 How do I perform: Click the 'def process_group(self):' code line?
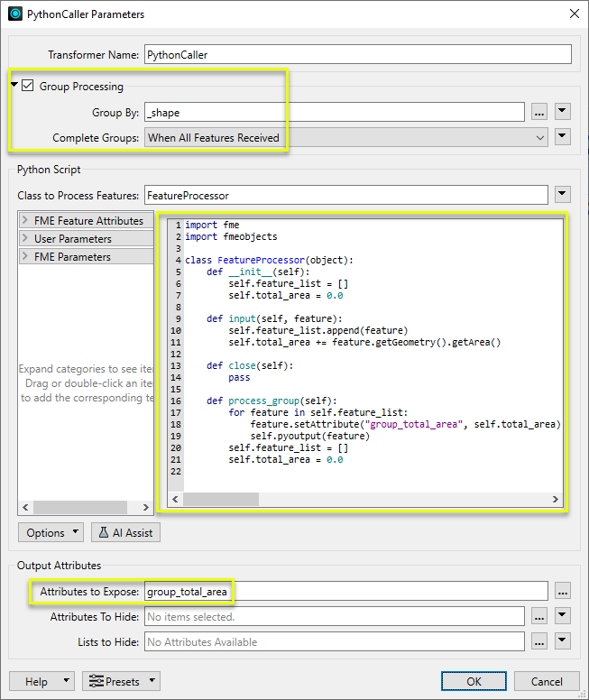[x=271, y=401]
